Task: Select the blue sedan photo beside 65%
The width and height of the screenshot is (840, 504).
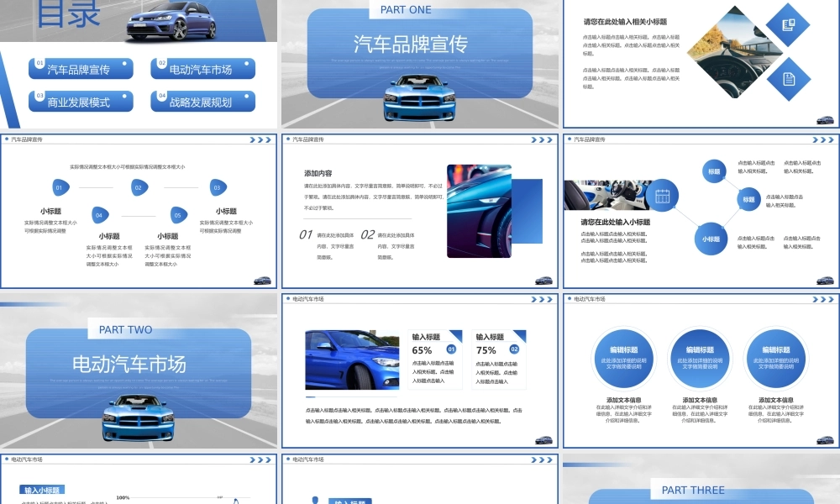Action: 352,360
